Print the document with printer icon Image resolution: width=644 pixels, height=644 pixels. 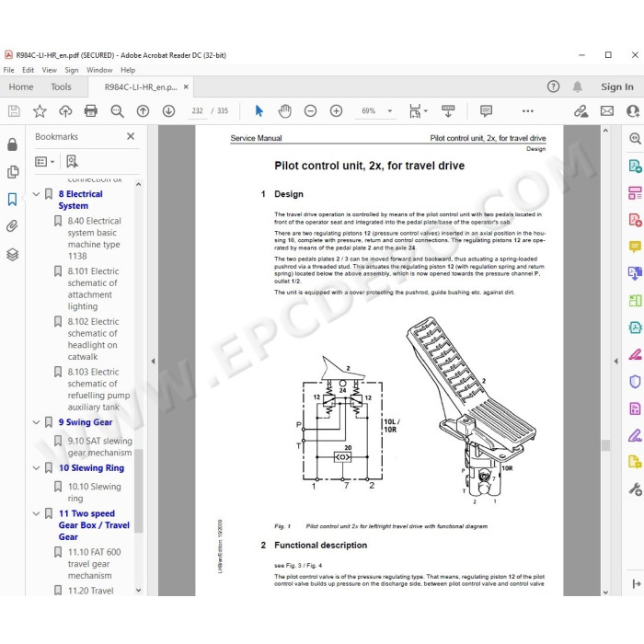[x=91, y=111]
